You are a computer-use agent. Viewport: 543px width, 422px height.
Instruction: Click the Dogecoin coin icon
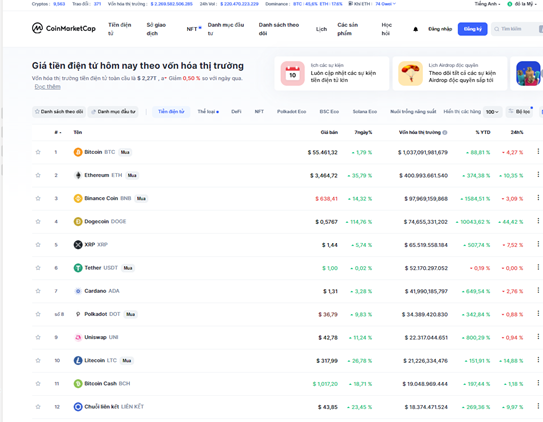coord(78,222)
